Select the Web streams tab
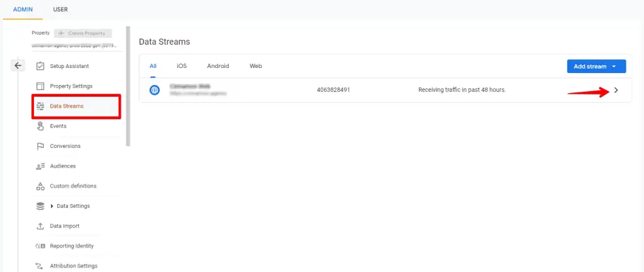 click(x=256, y=65)
